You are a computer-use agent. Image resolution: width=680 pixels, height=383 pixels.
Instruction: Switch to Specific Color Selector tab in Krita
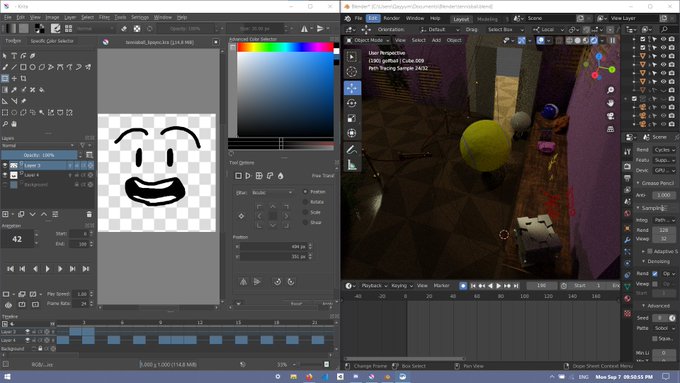[x=52, y=41]
